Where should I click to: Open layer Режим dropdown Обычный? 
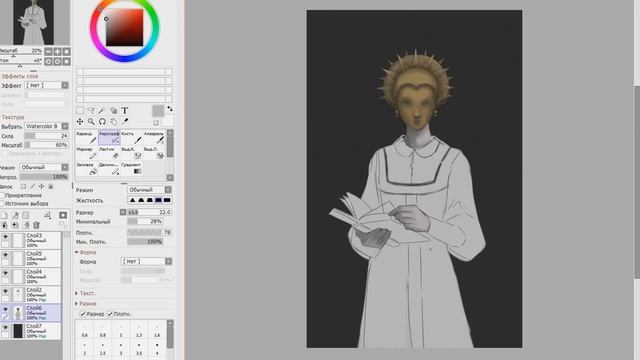[44, 167]
